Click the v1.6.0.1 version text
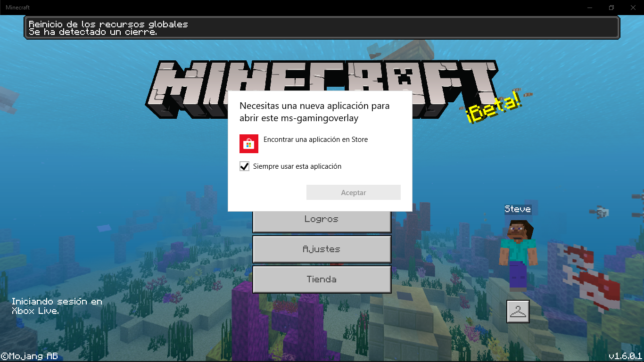The height and width of the screenshot is (362, 644). click(x=625, y=356)
